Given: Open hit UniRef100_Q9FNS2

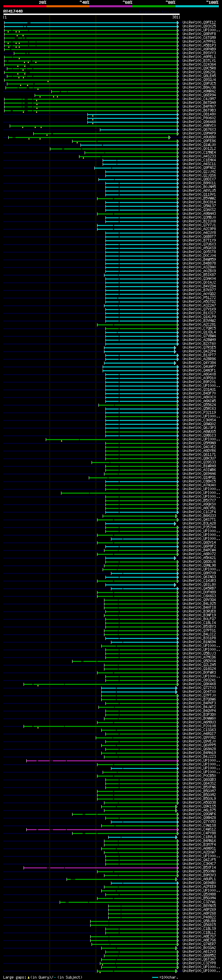Looking at the screenshot, I should [x=199, y=168].
